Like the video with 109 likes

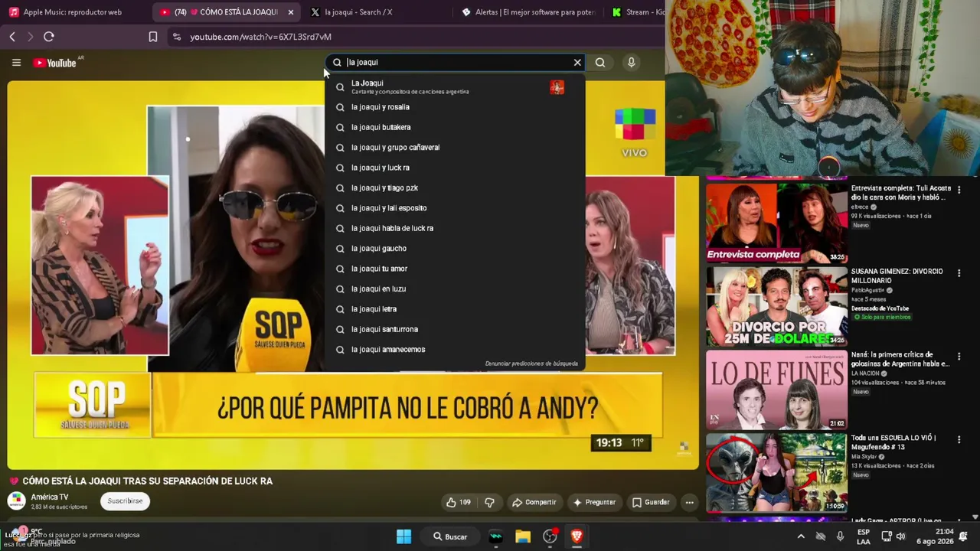pyautogui.click(x=459, y=502)
